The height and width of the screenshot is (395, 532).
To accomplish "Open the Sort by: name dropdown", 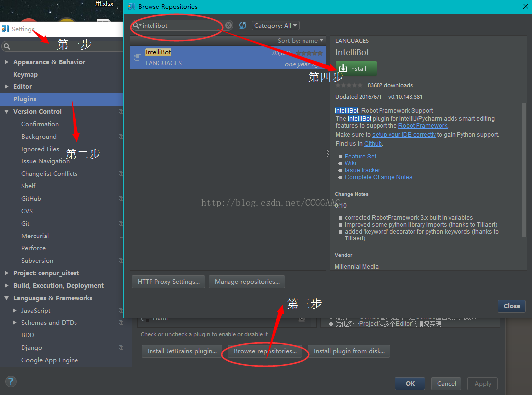I will click(x=300, y=40).
